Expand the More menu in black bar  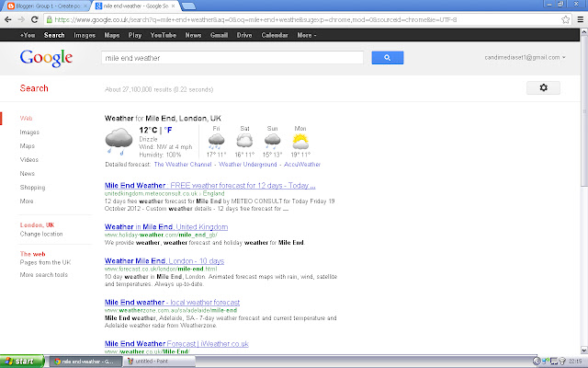(306, 35)
